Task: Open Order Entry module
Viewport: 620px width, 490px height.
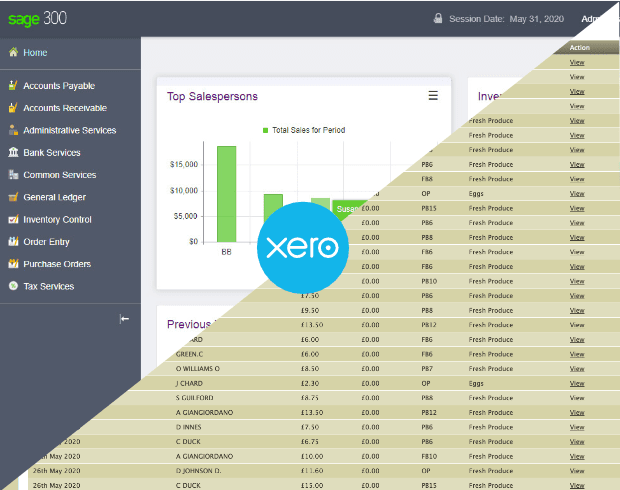Action: [x=46, y=242]
